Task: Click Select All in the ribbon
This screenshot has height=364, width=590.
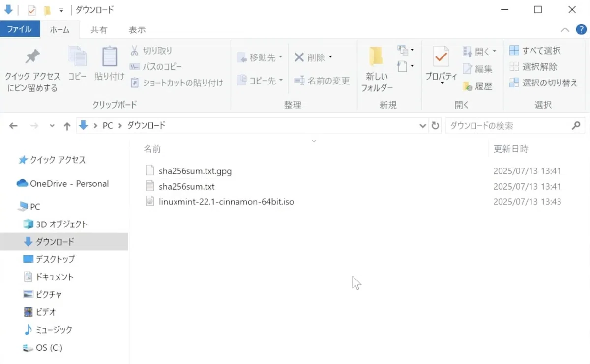Action: point(535,51)
